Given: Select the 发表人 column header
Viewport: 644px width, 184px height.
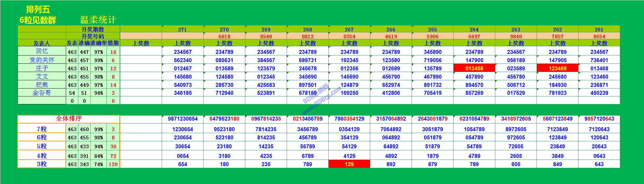Looking at the screenshot, I should 42,43.
